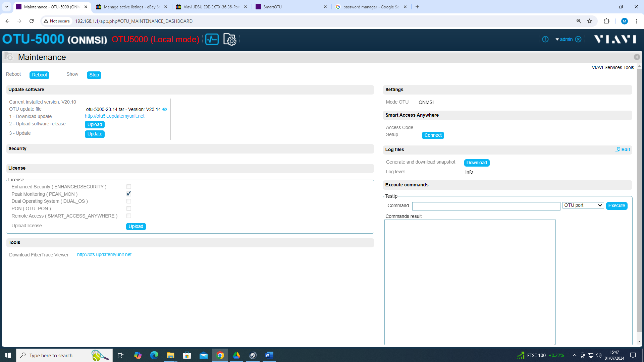
Task: Open Chrome tab search dropdown arrow
Action: click(7, 7)
